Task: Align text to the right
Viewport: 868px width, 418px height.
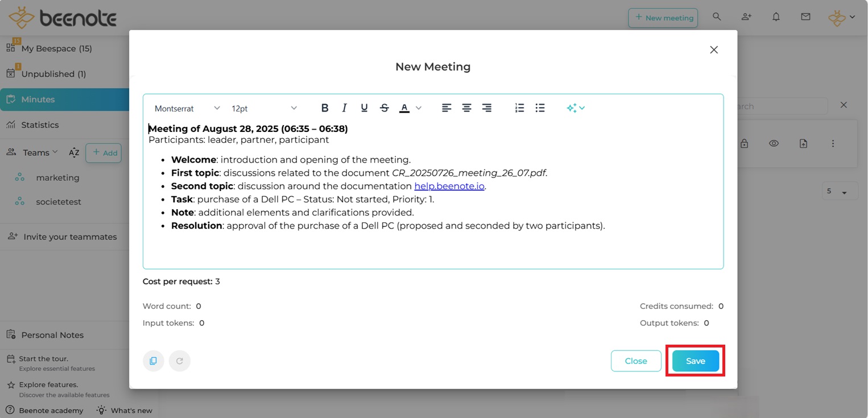Action: [x=486, y=108]
